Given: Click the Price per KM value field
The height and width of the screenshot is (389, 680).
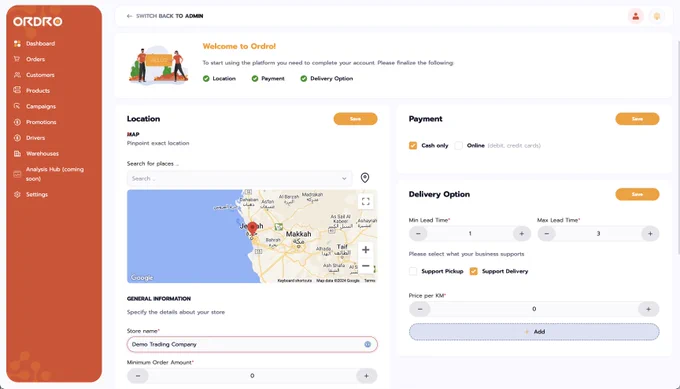Looking at the screenshot, I should [534, 309].
